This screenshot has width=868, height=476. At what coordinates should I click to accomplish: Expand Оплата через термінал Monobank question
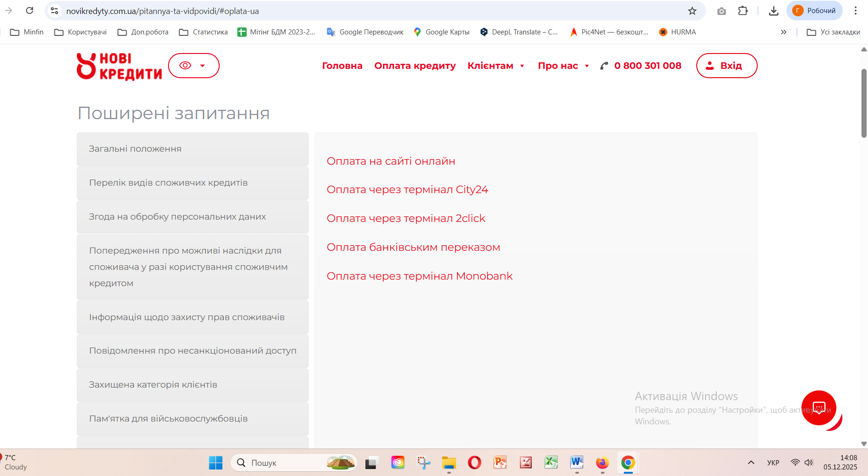point(419,276)
